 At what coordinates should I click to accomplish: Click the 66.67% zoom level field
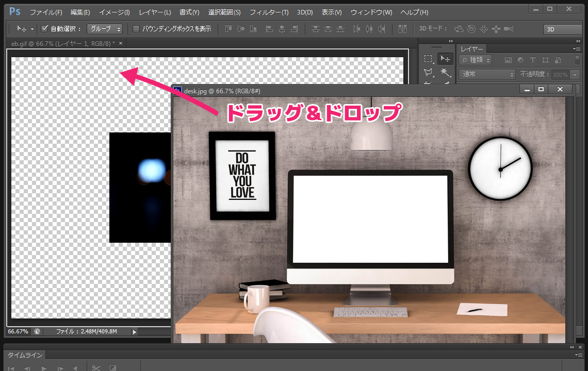tap(18, 332)
